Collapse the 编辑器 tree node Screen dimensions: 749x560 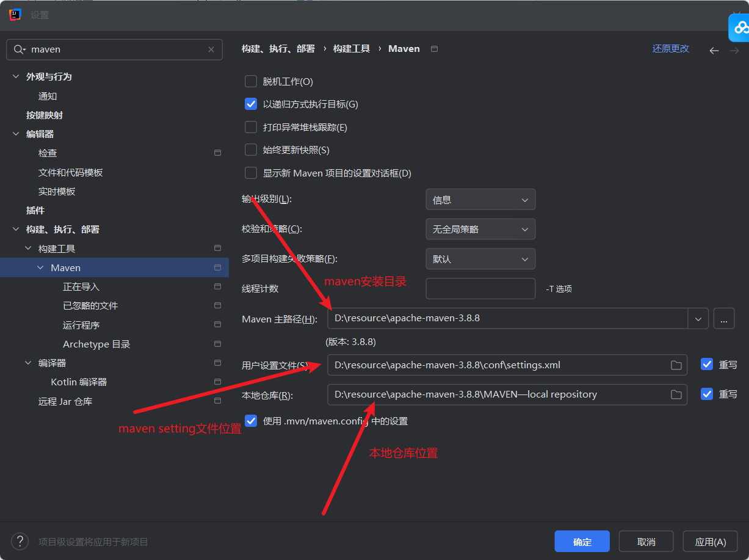click(x=16, y=134)
